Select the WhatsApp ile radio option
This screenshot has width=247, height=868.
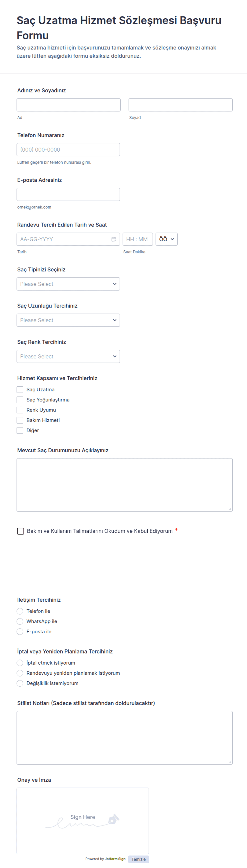(x=20, y=621)
